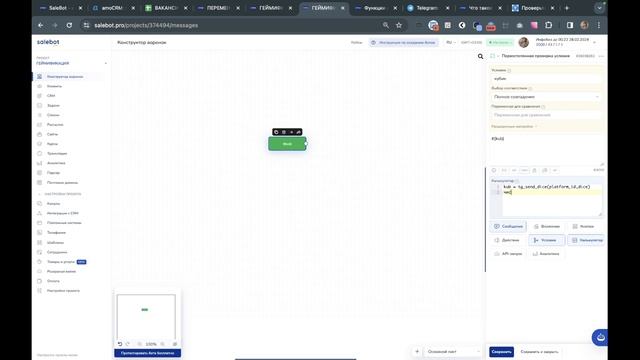Switch to the amoCRM browser tab
The image size is (640, 360).
pyautogui.click(x=113, y=8)
